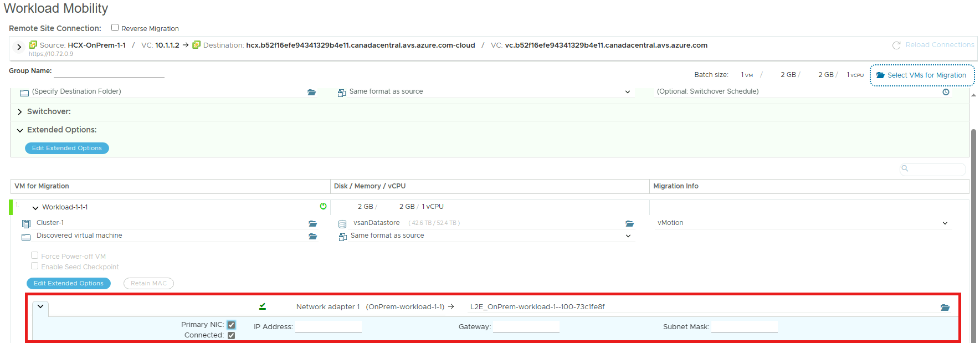Click the IP Address input field
The width and height of the screenshot is (980, 343).
pyautogui.click(x=329, y=326)
